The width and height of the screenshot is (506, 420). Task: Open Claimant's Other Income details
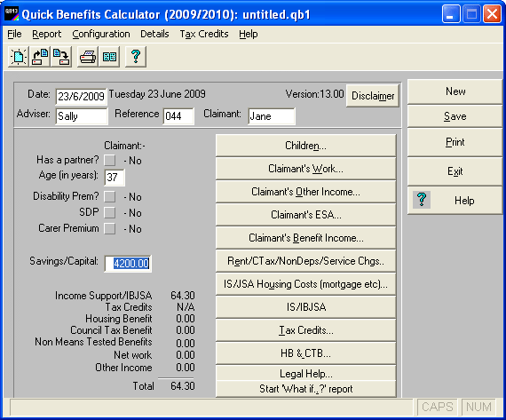[305, 192]
